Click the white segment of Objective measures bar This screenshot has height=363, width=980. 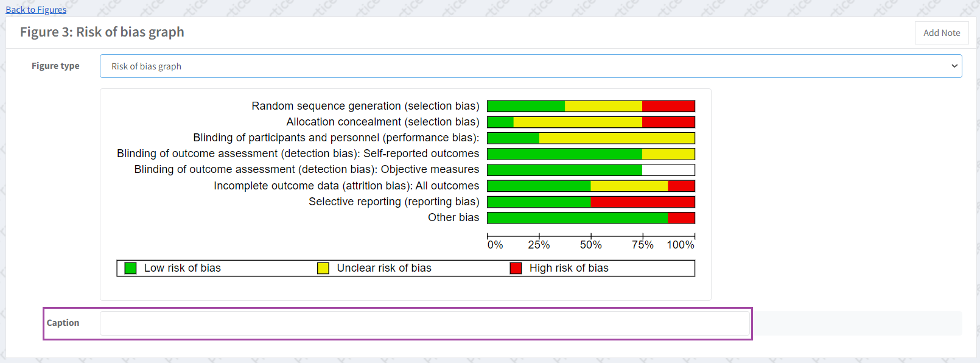coord(668,170)
